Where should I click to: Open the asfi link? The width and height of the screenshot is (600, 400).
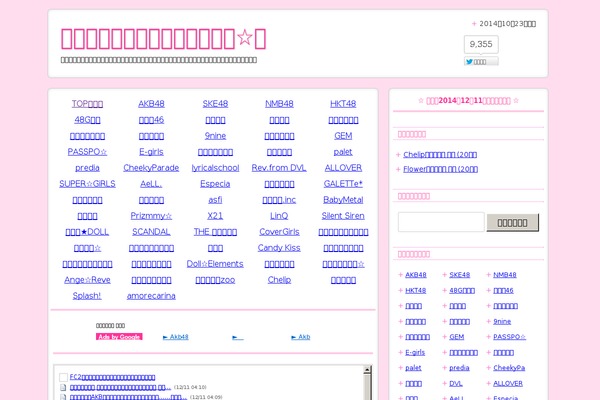pyautogui.click(x=215, y=200)
